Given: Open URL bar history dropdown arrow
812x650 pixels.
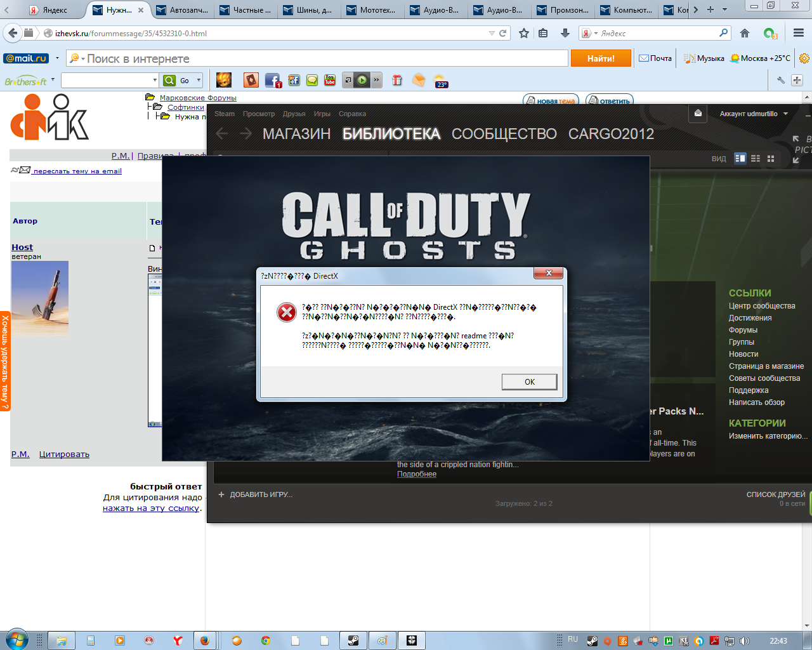Looking at the screenshot, I should click(491, 33).
